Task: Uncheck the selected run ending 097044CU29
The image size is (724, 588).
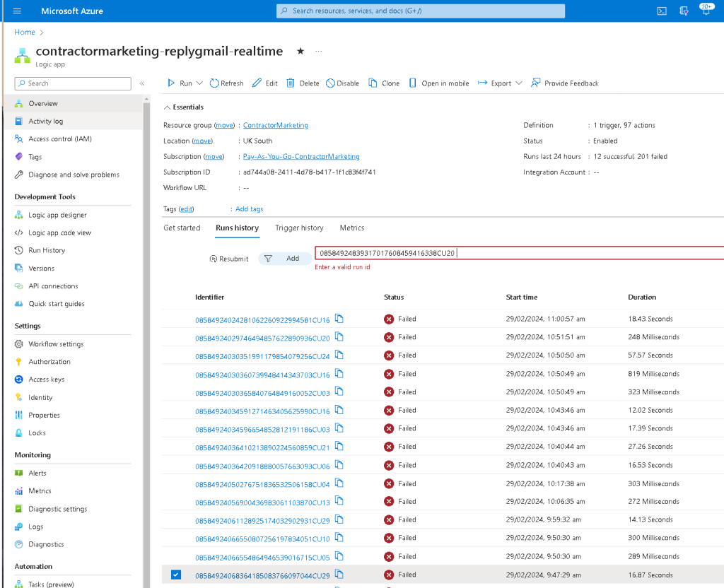Action: click(176, 575)
